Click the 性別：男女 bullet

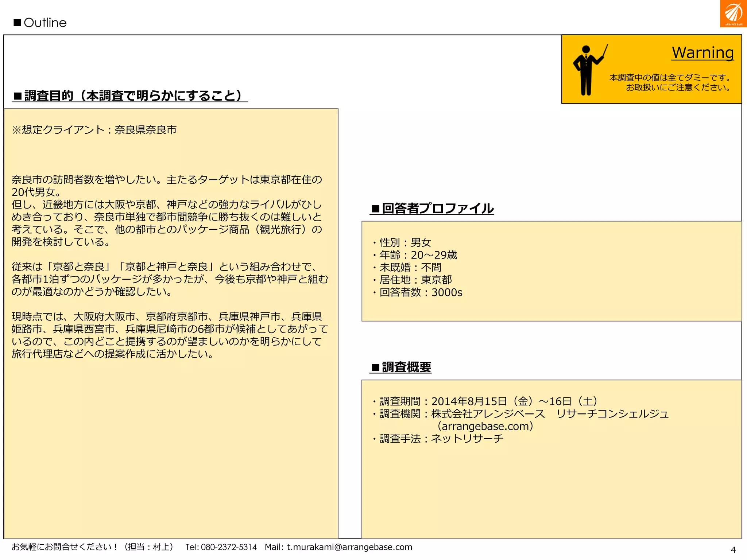402,242
